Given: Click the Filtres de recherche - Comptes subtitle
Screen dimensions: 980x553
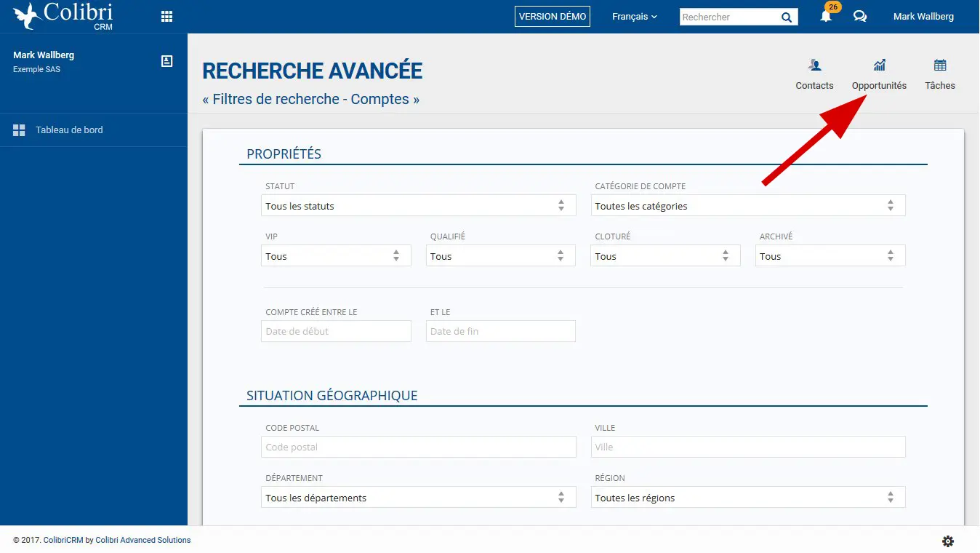Looking at the screenshot, I should 311,99.
